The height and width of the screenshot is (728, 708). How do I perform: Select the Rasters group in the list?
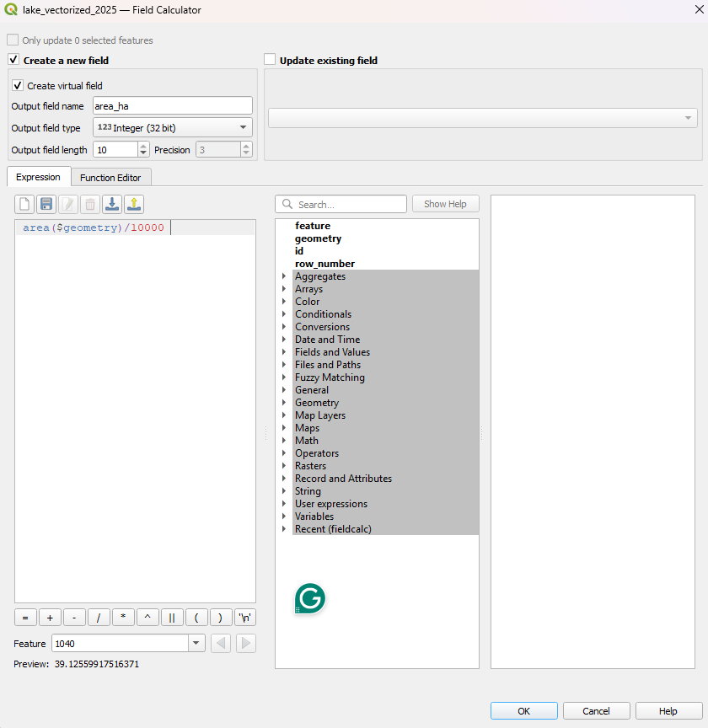[311, 466]
